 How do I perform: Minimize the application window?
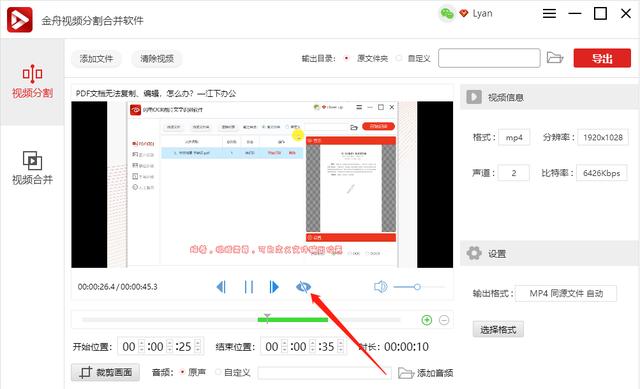(x=575, y=13)
